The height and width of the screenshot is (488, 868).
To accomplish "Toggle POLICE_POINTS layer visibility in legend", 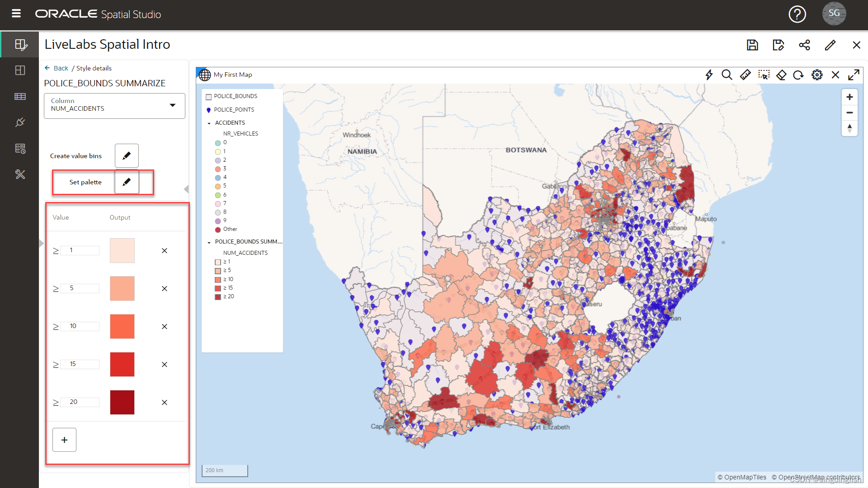I will point(209,110).
